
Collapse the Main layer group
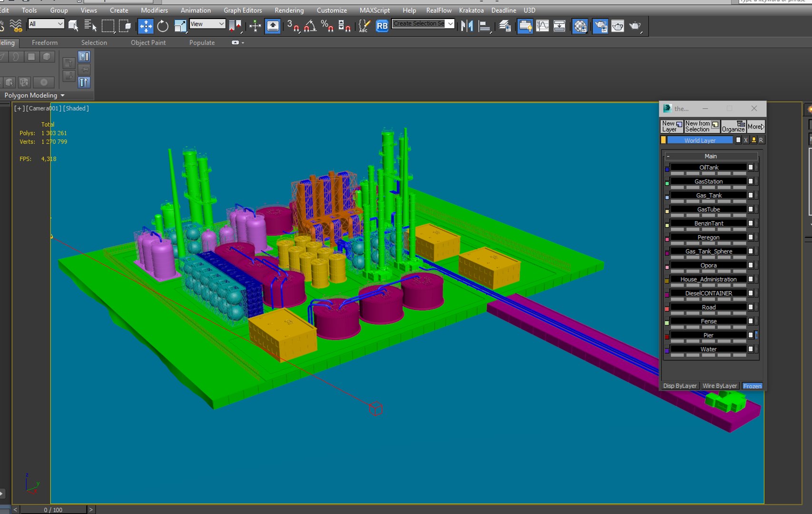668,156
